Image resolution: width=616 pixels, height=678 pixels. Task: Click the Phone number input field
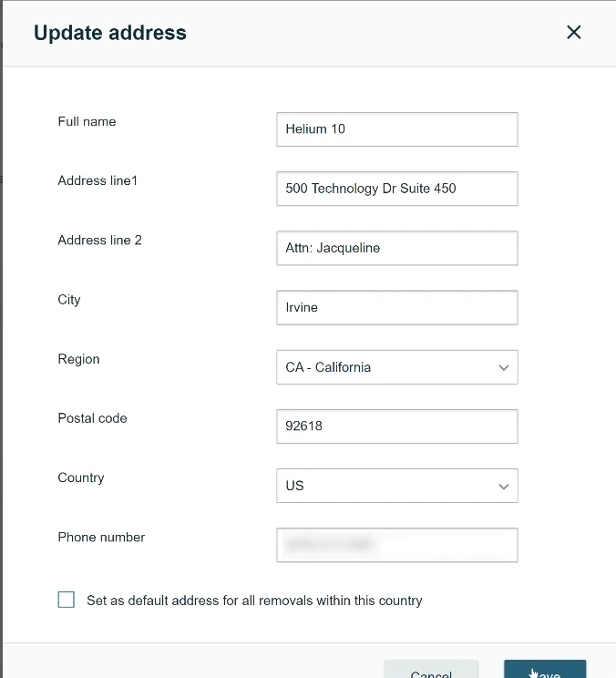pyautogui.click(x=396, y=545)
